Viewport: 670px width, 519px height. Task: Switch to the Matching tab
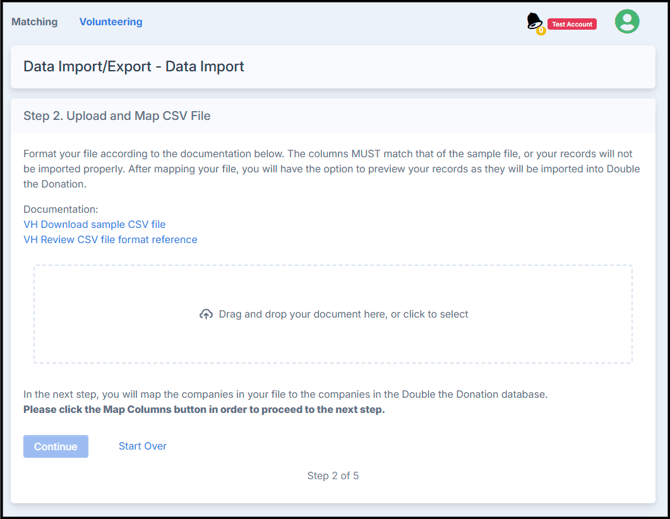[34, 21]
